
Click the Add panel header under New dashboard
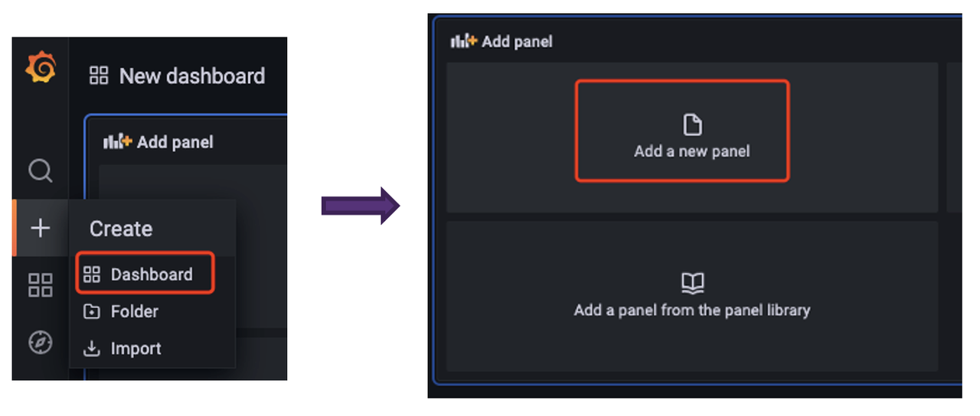point(175,142)
